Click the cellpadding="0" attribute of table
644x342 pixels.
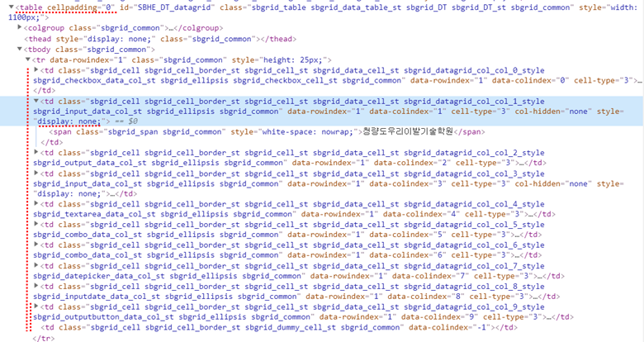coord(82,7)
